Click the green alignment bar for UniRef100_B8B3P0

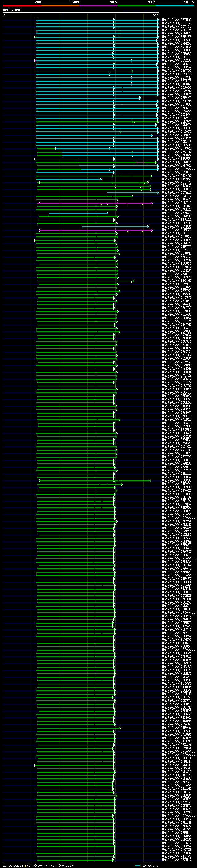(97, 122)
